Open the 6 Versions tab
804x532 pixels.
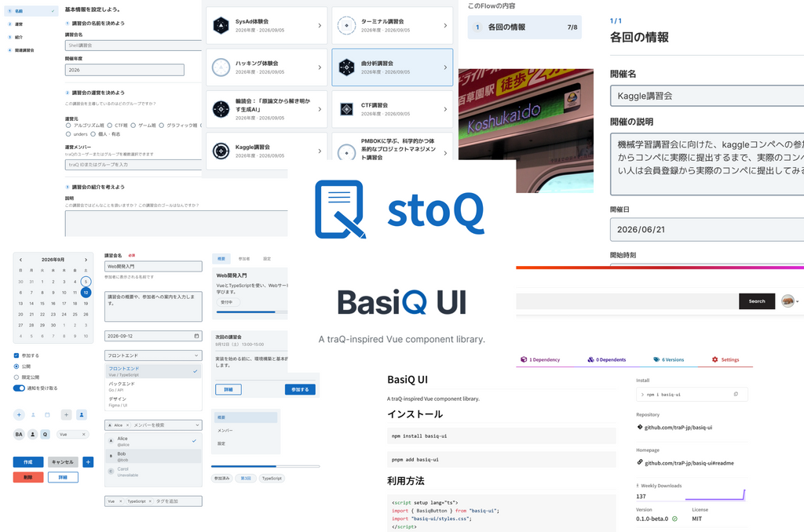[669, 360]
